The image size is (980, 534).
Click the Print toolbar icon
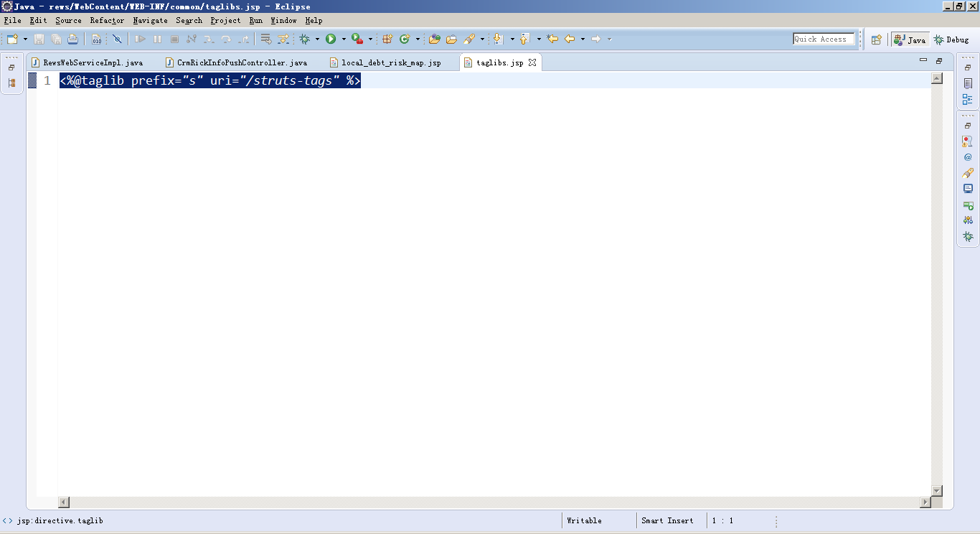click(x=72, y=39)
